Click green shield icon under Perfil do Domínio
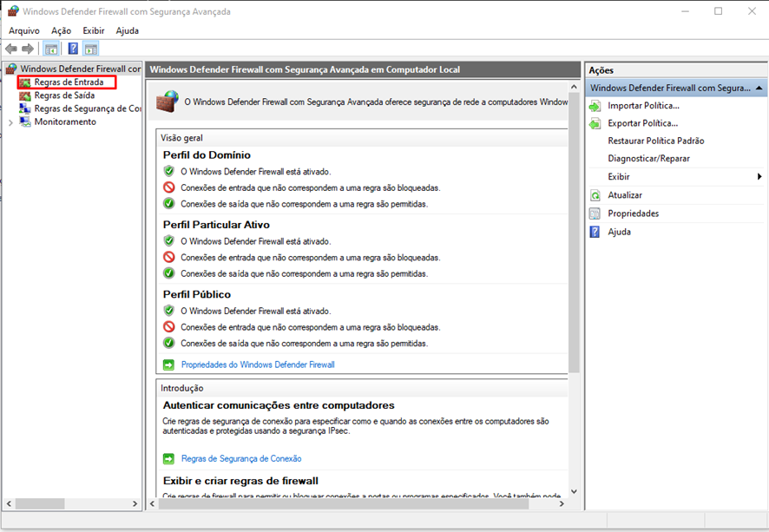The width and height of the screenshot is (769, 532). (169, 171)
